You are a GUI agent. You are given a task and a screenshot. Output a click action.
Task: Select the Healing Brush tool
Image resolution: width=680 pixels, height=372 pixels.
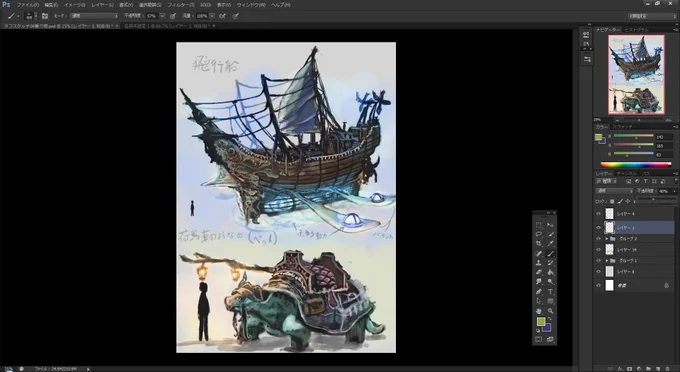[539, 253]
